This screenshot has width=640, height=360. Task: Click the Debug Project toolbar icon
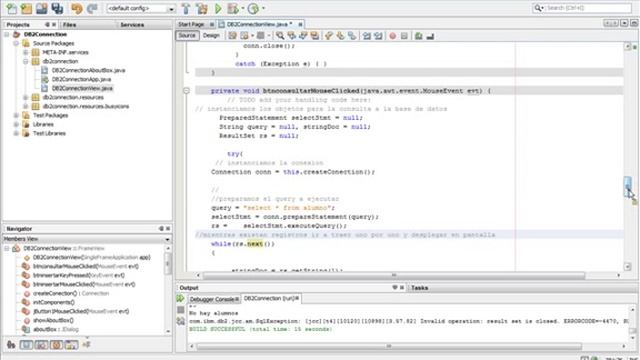[x=233, y=8]
